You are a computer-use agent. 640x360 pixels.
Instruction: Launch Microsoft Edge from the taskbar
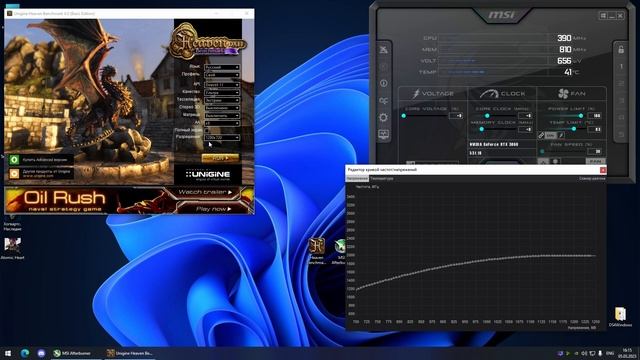25,353
